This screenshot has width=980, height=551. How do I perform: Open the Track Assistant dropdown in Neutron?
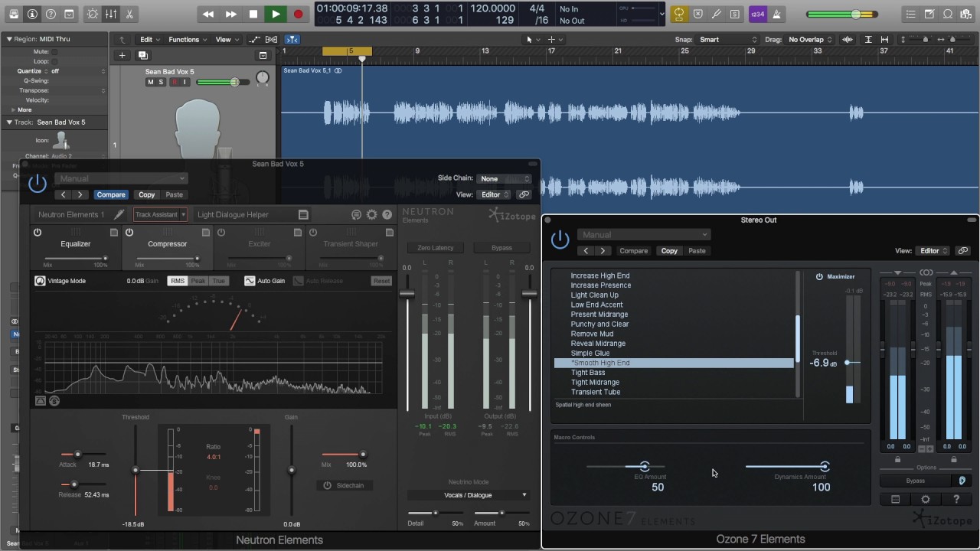click(x=160, y=214)
